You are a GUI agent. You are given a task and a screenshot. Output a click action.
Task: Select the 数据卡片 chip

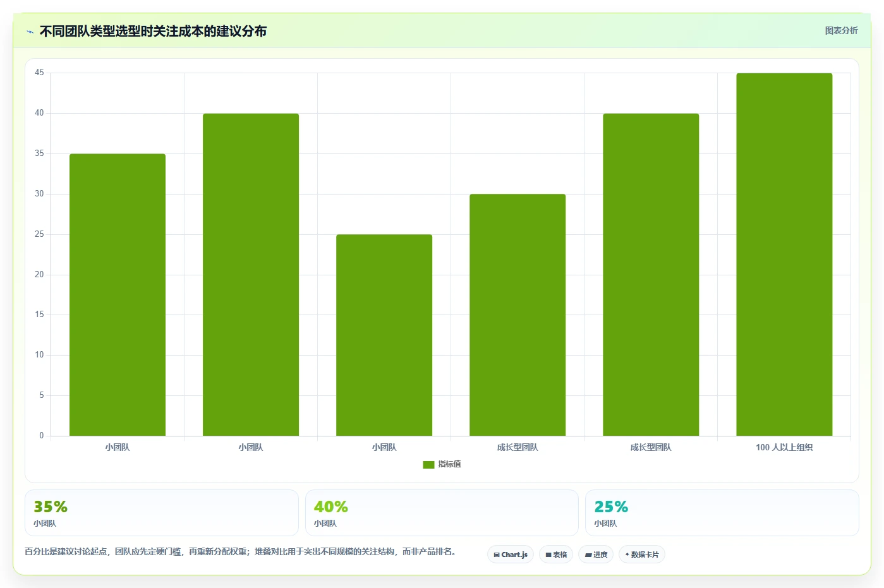coord(642,555)
